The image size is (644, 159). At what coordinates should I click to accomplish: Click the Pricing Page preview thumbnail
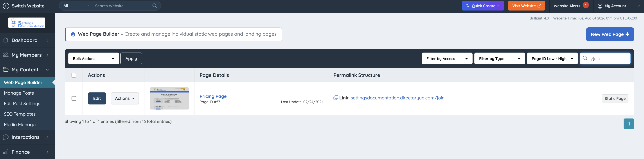[x=169, y=98]
